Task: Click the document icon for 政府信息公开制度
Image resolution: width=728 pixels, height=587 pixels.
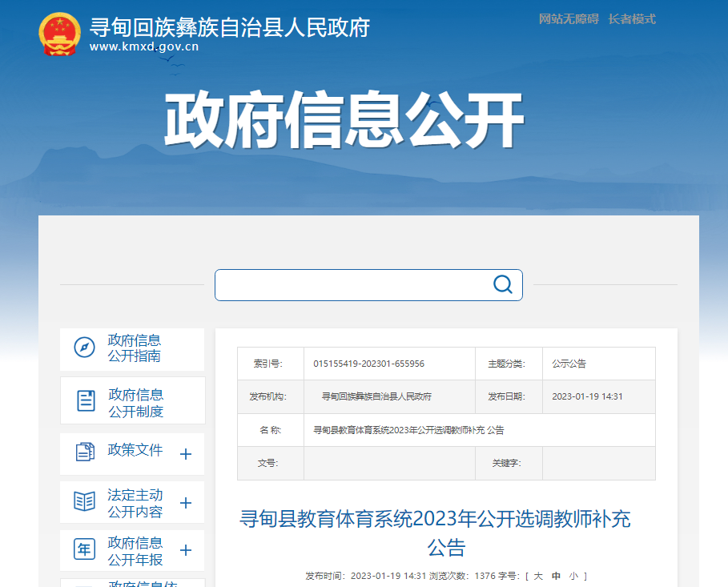Action: pos(86,400)
